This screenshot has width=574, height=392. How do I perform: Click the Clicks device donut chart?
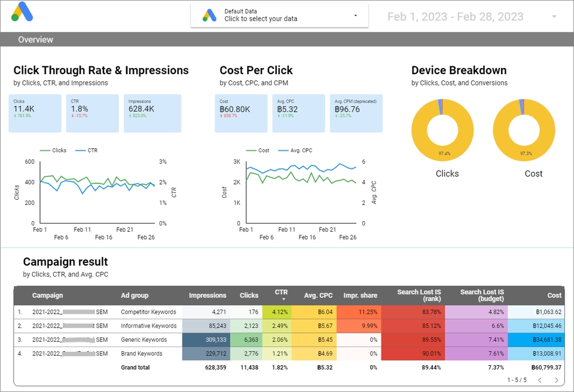pos(442,130)
